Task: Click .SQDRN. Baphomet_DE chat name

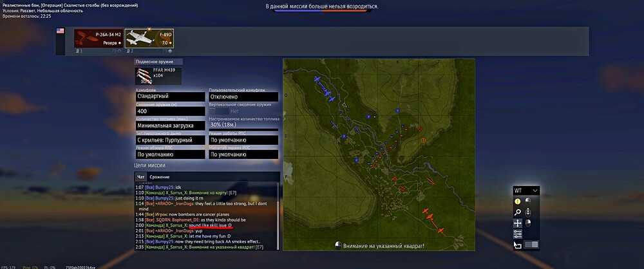Action: pyautogui.click(x=177, y=219)
